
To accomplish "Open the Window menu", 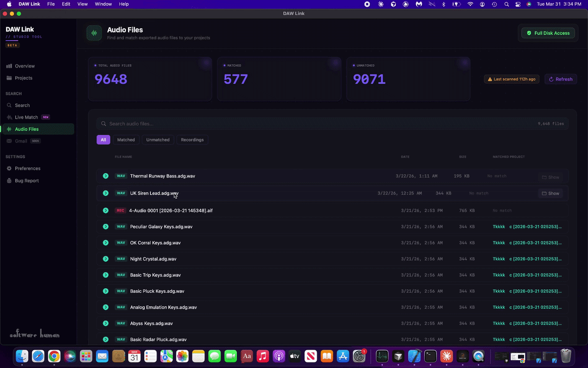I will 103,4.
